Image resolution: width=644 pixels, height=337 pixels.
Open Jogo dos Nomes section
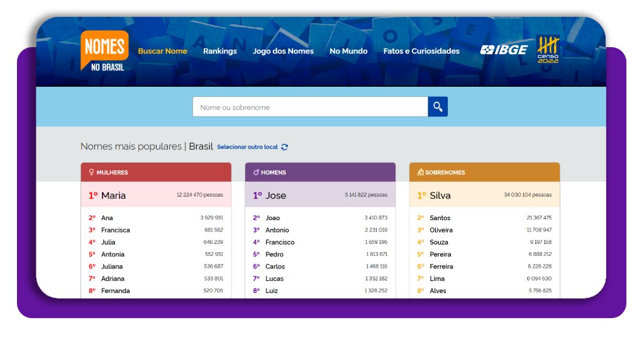pyautogui.click(x=283, y=51)
